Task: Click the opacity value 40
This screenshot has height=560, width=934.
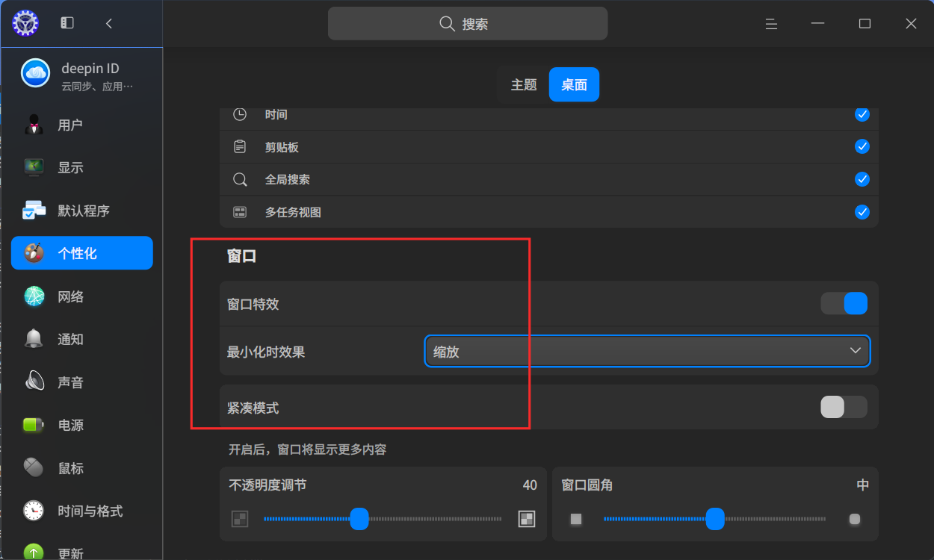Action: [530, 485]
